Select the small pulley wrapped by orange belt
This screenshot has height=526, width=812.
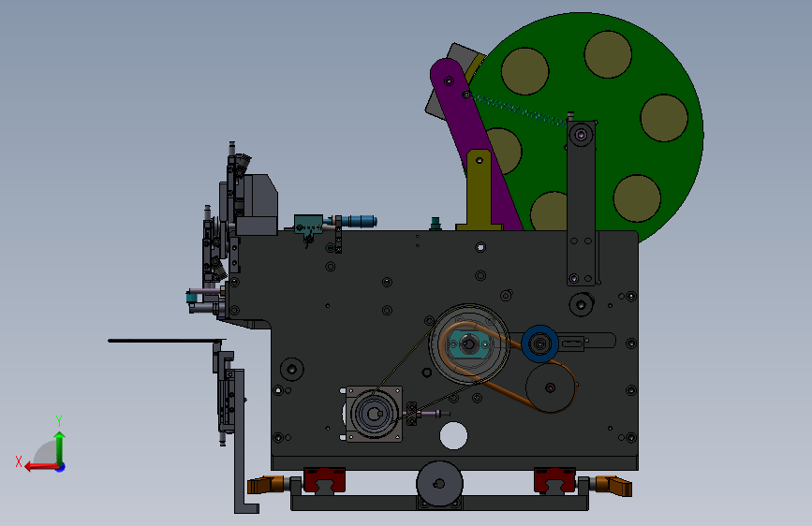coord(551,387)
